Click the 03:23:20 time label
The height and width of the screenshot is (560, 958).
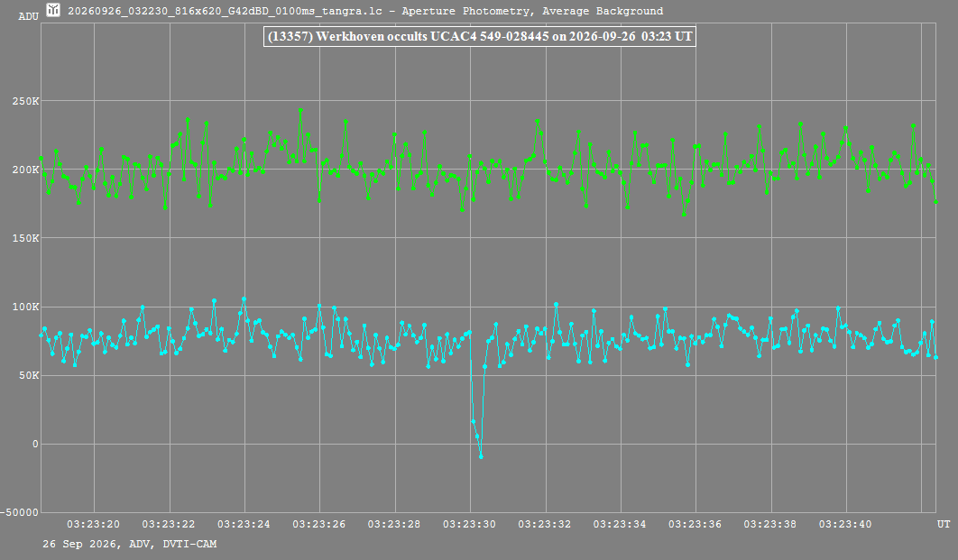click(x=94, y=524)
